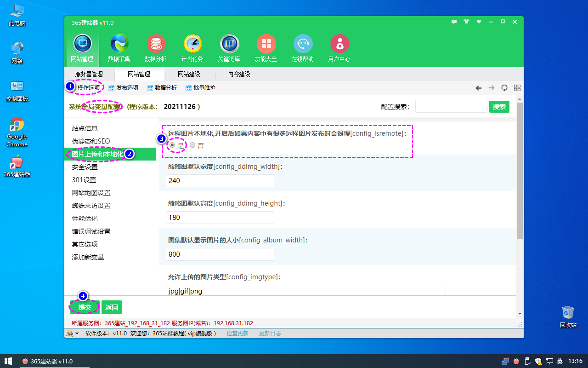Open 数据分析 submenu item

click(x=162, y=88)
